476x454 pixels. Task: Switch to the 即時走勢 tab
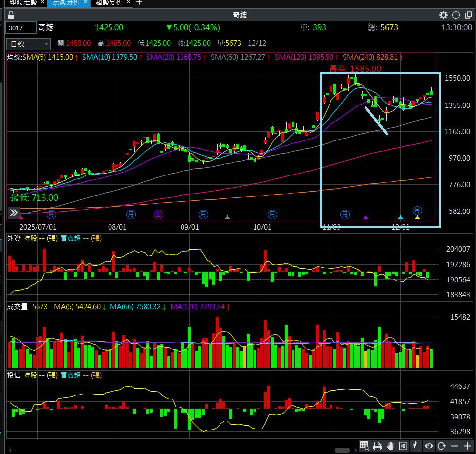pyautogui.click(x=23, y=3)
